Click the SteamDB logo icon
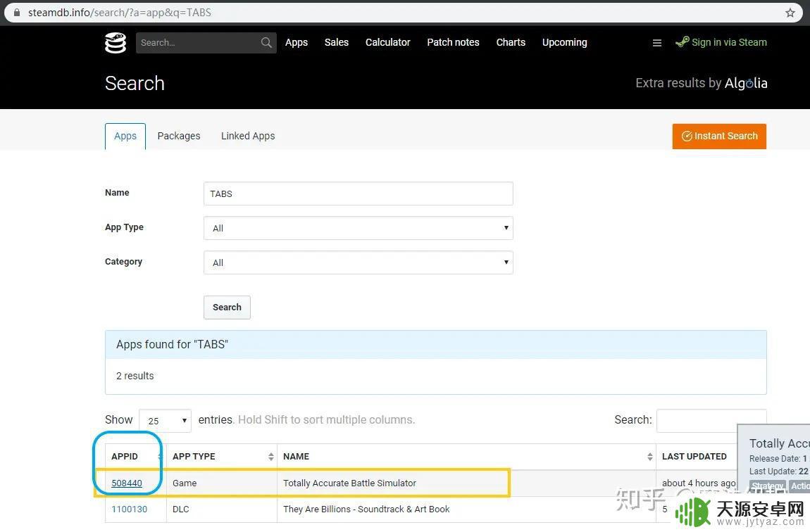Screen dimensions: 810x532 (x=116, y=43)
